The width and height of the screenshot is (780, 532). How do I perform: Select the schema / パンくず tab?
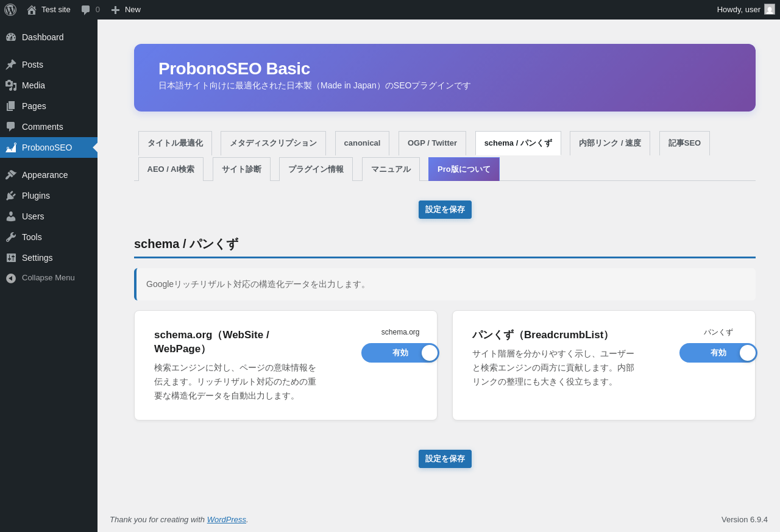[x=518, y=143]
